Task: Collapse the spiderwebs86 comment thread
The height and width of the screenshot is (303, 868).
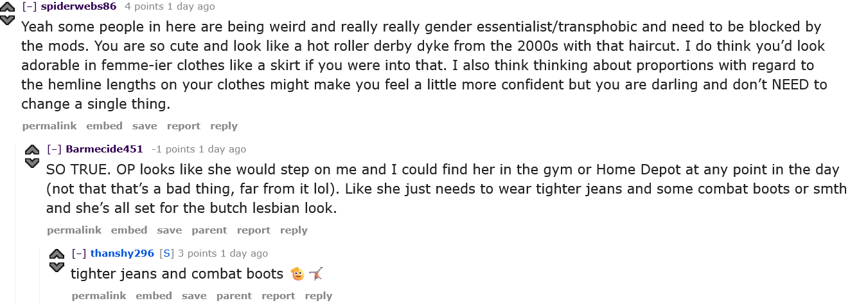Action: point(30,6)
